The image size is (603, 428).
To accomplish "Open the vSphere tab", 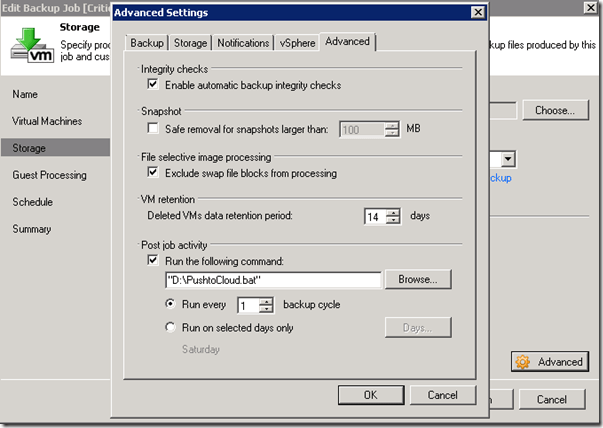I will [x=298, y=43].
